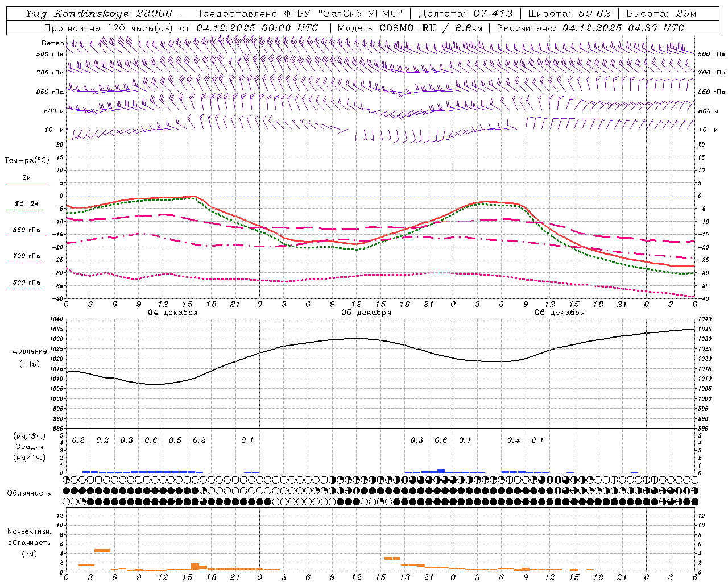Click the Модель COSMO-RU / 6.6км text
728x582 pixels.
[409, 28]
